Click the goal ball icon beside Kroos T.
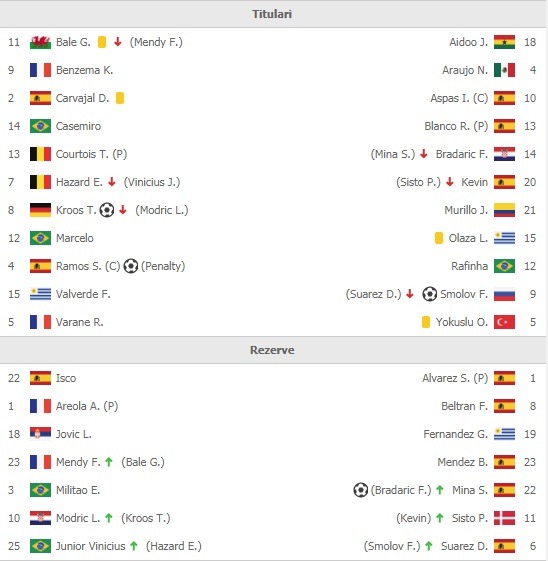 (107, 210)
